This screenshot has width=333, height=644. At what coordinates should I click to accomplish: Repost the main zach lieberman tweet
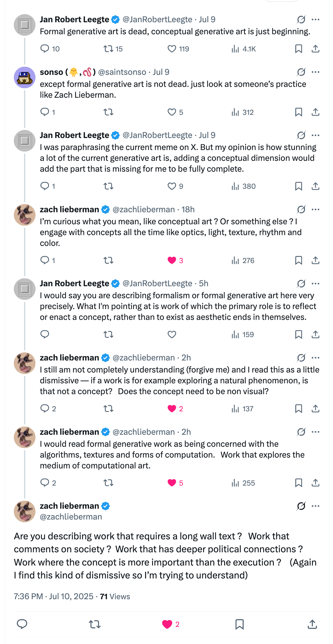[x=95, y=624]
